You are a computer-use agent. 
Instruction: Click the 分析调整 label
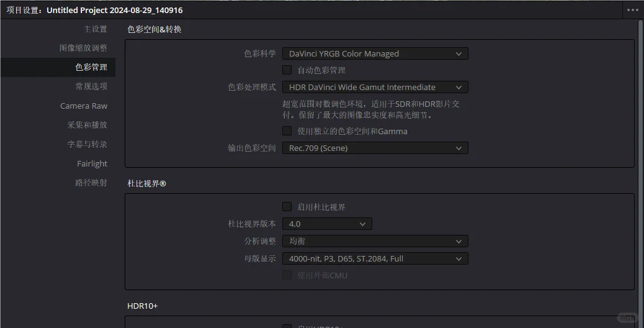[260, 241]
